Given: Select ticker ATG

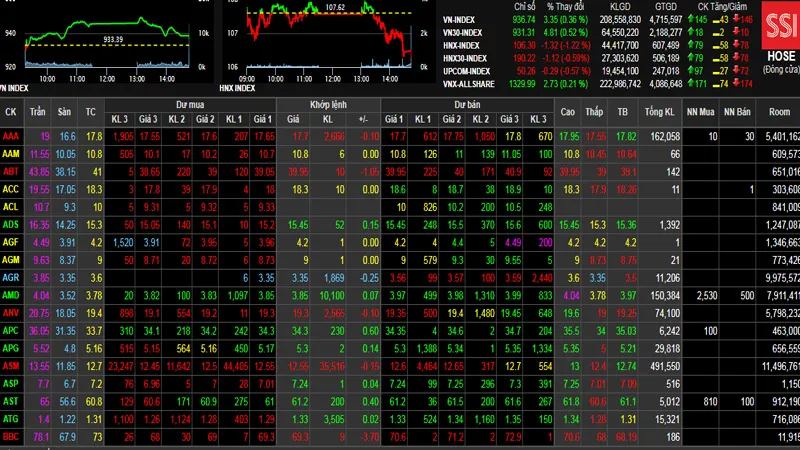Looking at the screenshot, I should point(11,419).
